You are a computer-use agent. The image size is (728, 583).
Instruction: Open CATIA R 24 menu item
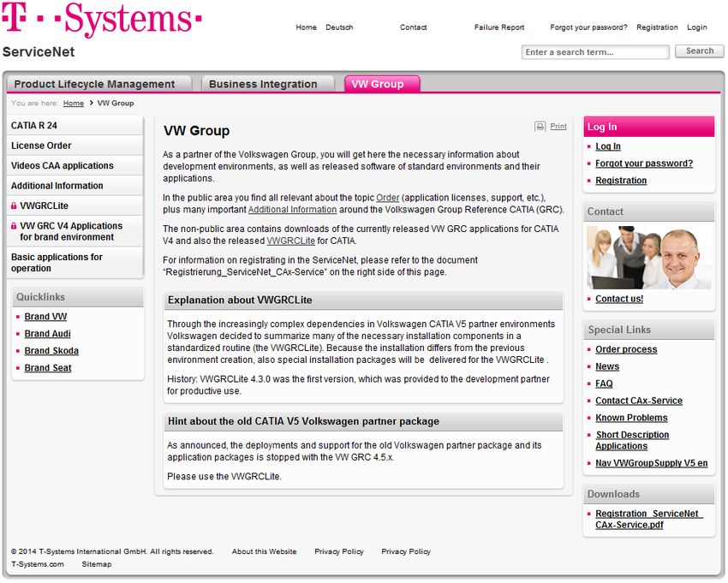point(75,126)
